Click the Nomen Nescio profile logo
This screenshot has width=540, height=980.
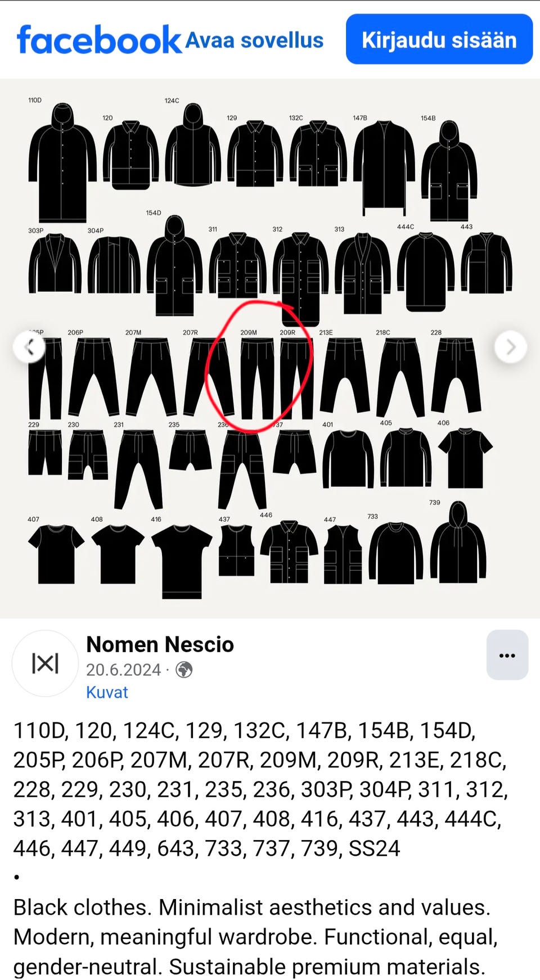point(45,663)
